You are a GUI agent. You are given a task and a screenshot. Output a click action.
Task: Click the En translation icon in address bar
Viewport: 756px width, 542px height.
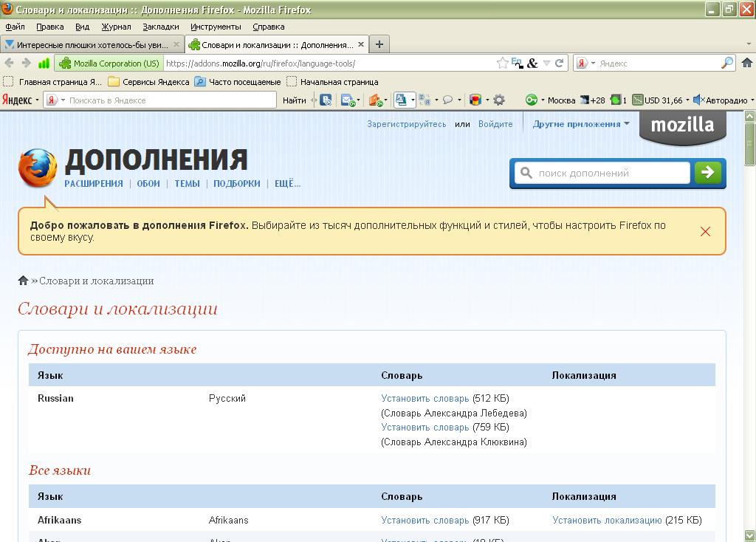pos(518,64)
